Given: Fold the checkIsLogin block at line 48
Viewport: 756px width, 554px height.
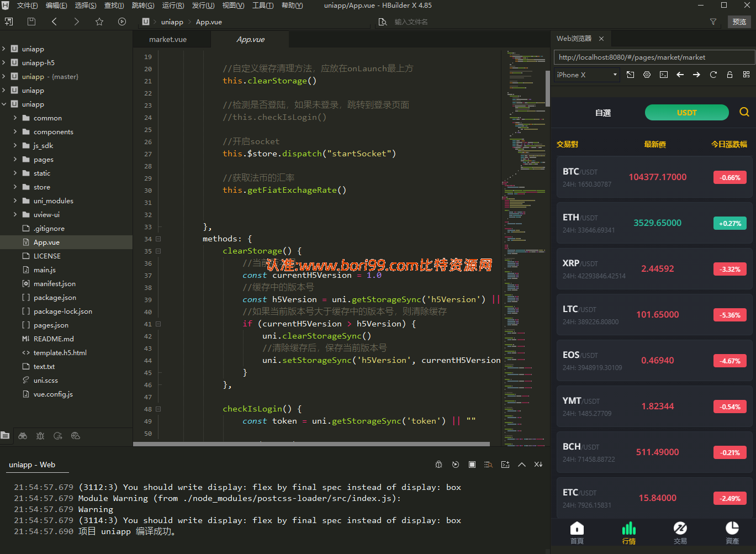Looking at the screenshot, I should (158, 409).
